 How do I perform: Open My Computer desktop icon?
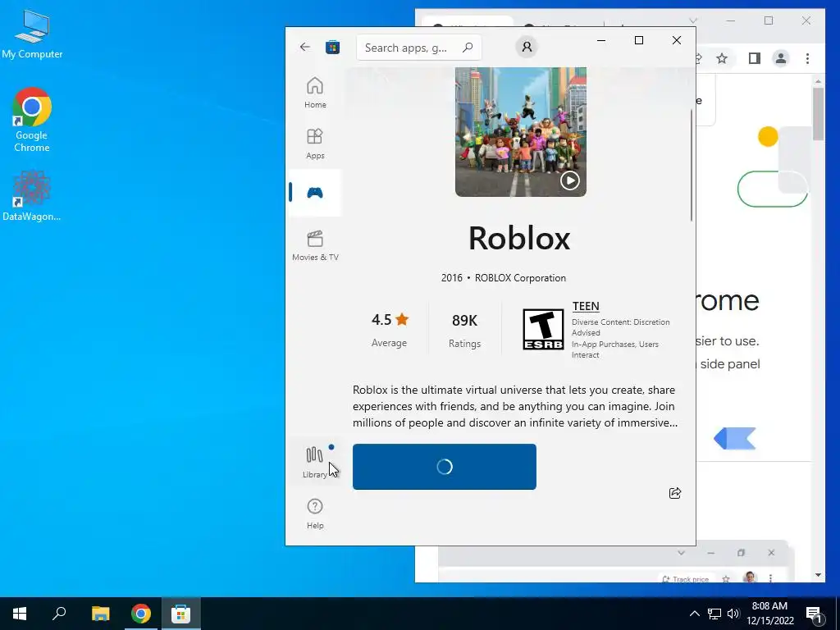tap(32, 34)
